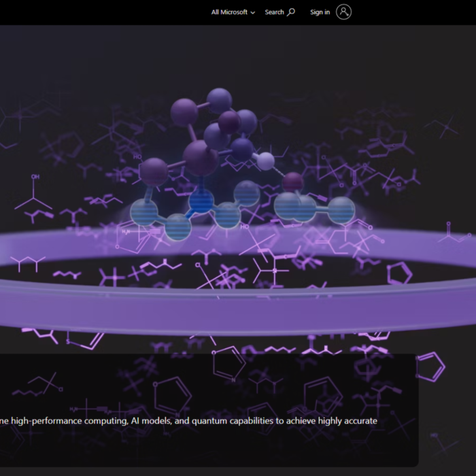
Task: Expand the All Microsoft chevron arrow
Action: coord(253,13)
